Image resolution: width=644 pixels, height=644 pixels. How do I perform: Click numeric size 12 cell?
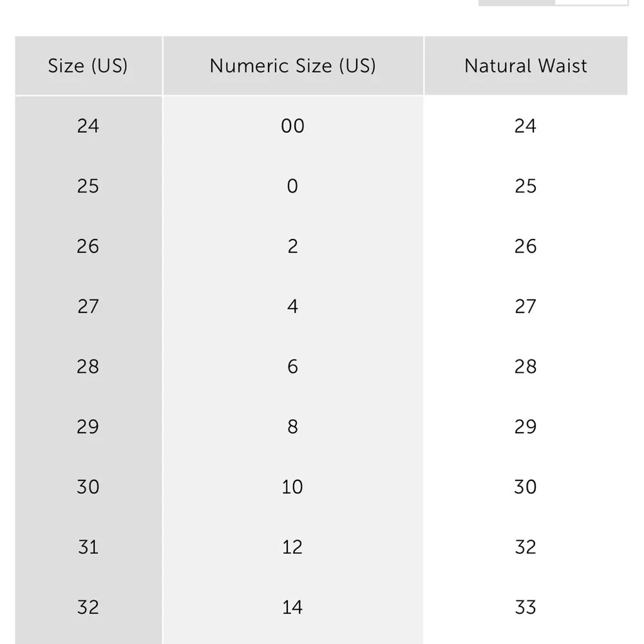(293, 547)
